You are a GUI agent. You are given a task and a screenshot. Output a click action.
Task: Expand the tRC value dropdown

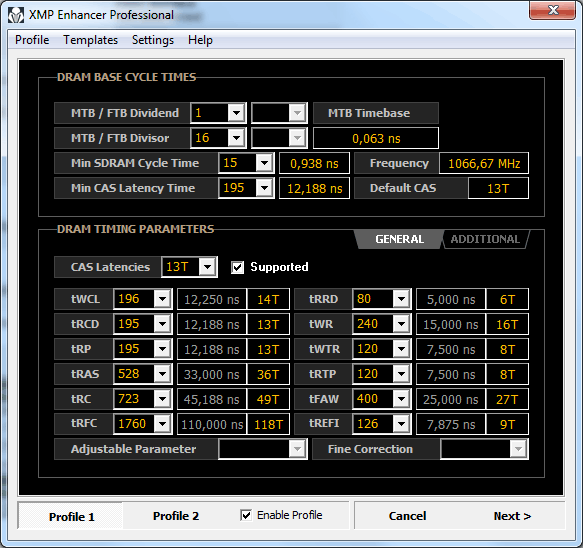162,399
